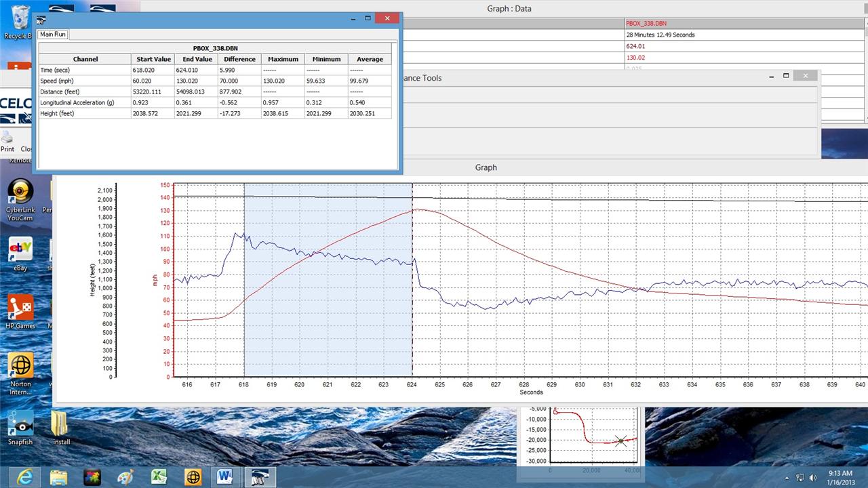Click the Maximum column header
Viewport: 868px width, 488px height.
(x=283, y=59)
